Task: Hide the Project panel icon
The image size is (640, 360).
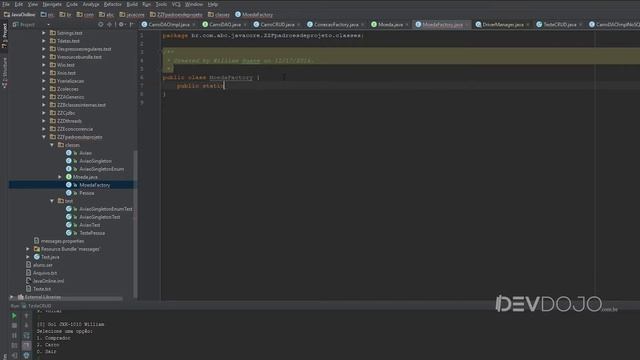Action: (131, 24)
